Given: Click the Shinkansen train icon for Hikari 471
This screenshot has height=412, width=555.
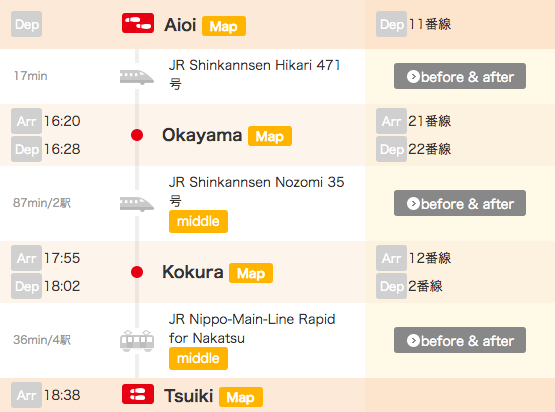Looking at the screenshot, I should point(137,77).
